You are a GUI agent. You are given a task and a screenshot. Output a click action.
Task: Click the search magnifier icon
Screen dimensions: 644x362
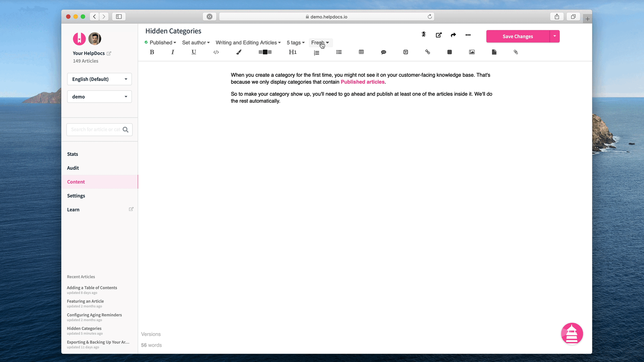coord(126,130)
